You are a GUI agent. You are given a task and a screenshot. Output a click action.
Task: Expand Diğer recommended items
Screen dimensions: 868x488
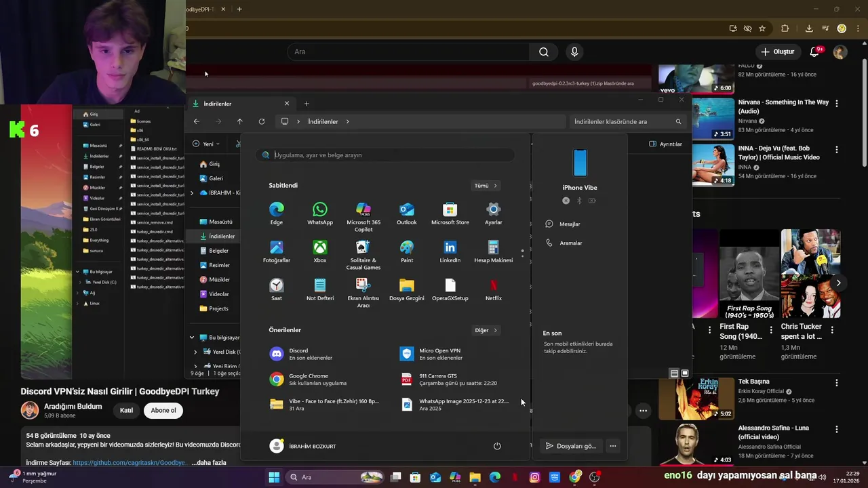tap(486, 330)
